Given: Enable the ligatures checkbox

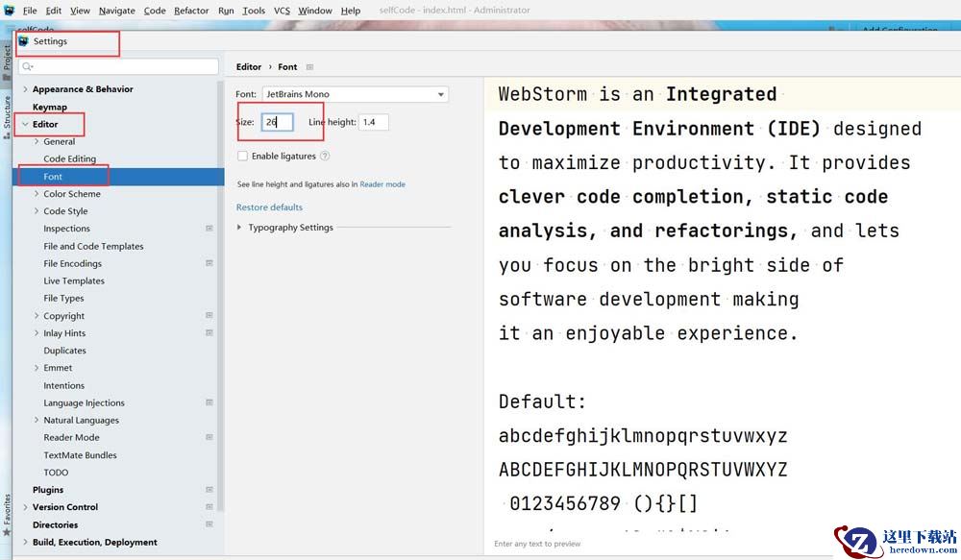Looking at the screenshot, I should click(243, 156).
